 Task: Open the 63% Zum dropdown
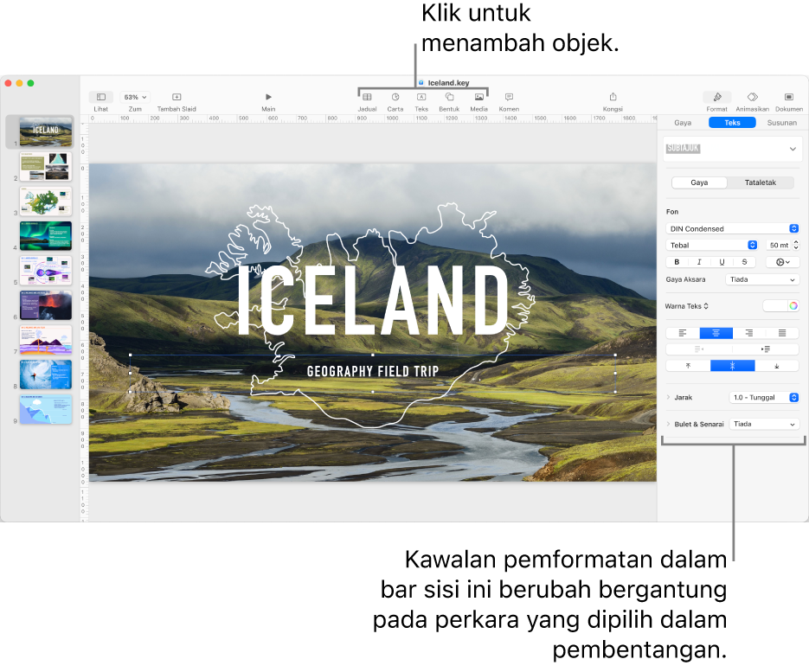click(x=135, y=97)
